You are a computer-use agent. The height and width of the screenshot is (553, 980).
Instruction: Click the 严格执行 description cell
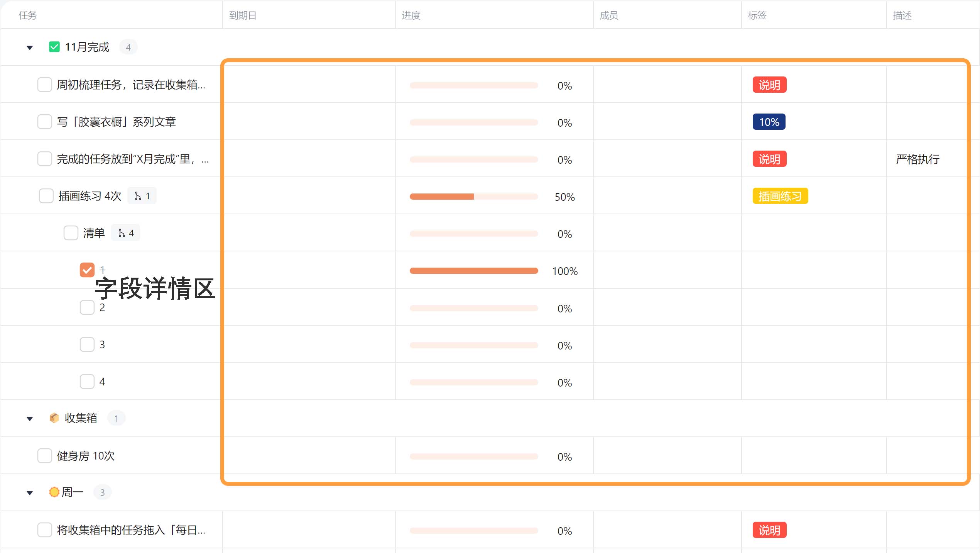(x=917, y=159)
